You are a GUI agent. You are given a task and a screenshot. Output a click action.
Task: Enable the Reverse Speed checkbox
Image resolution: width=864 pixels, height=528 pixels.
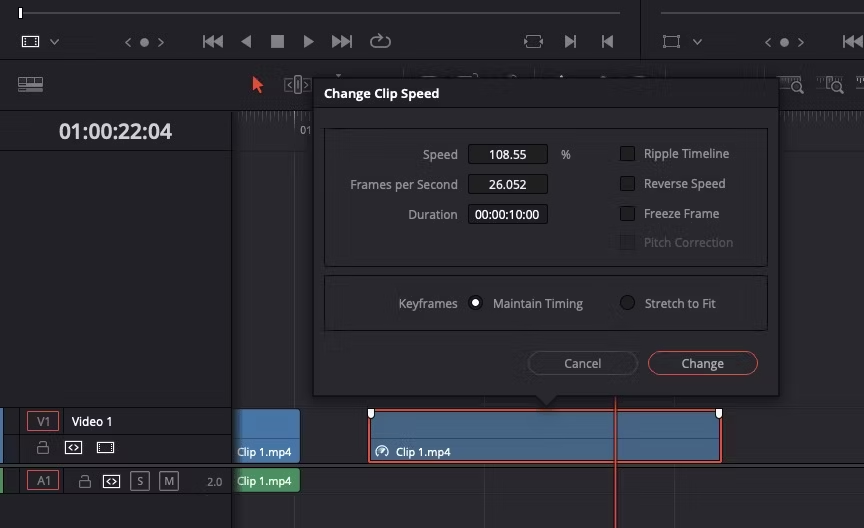click(x=627, y=184)
